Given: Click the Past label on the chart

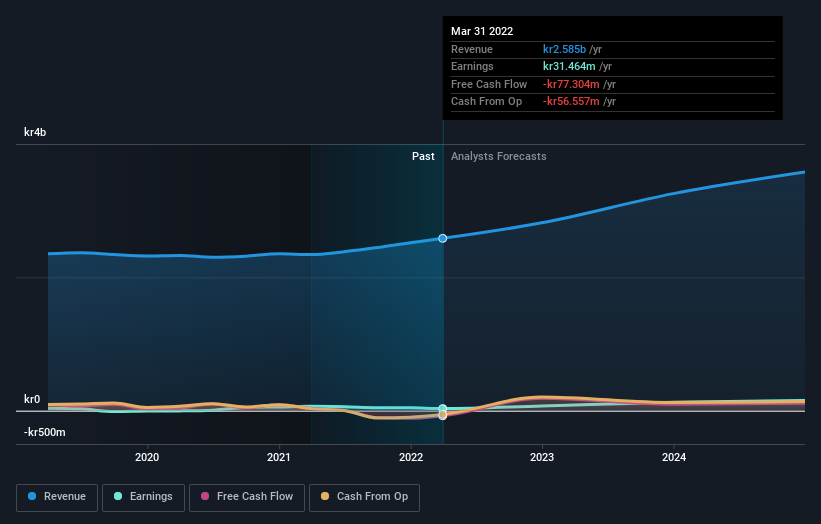Looking at the screenshot, I should pos(423,156).
